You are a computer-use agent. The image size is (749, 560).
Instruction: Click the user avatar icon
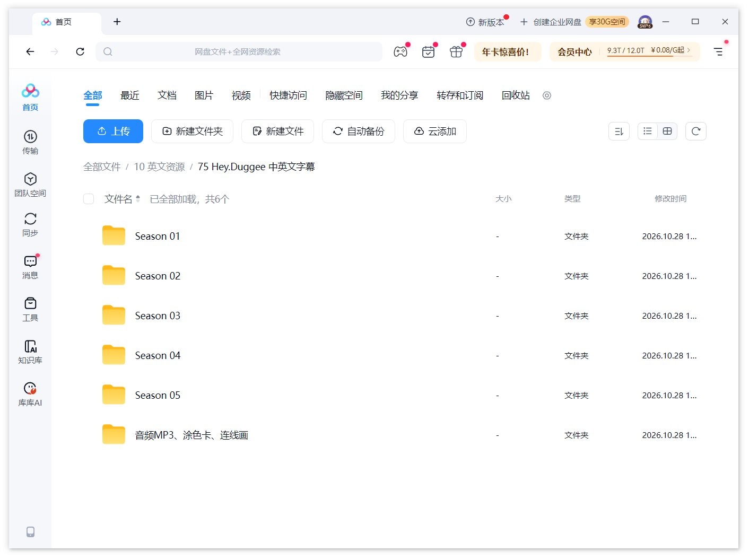pyautogui.click(x=645, y=22)
